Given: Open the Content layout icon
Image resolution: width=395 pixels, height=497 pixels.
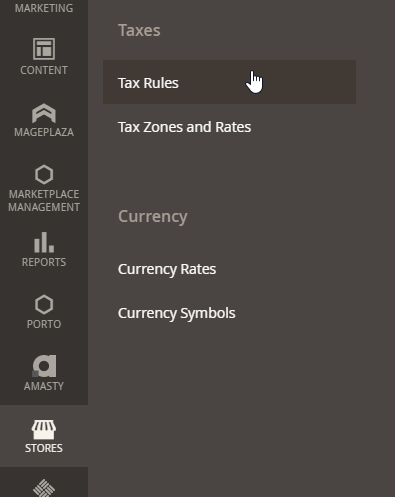Looking at the screenshot, I should coord(44,49).
